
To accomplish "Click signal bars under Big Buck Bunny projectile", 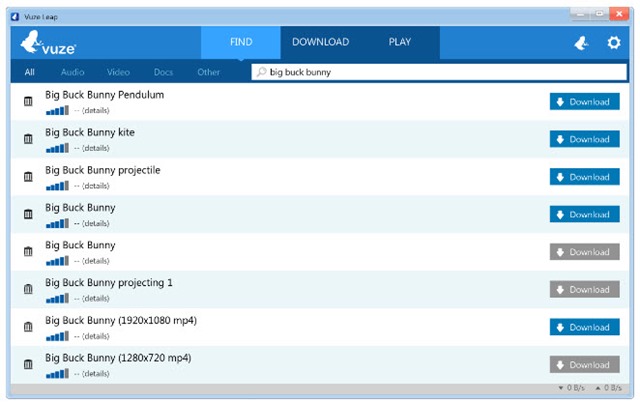I will tap(57, 186).
